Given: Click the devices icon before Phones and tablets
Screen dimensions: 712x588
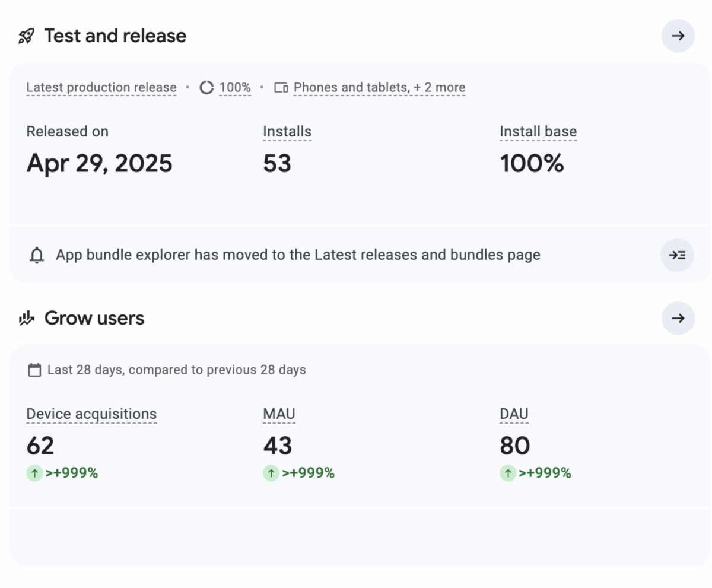Looking at the screenshot, I should click(x=281, y=88).
